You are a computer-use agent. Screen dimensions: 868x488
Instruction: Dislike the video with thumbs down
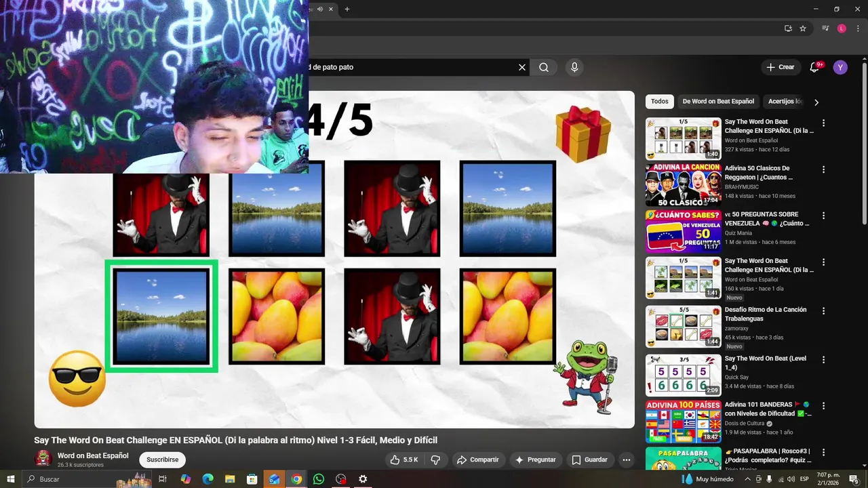pyautogui.click(x=435, y=460)
